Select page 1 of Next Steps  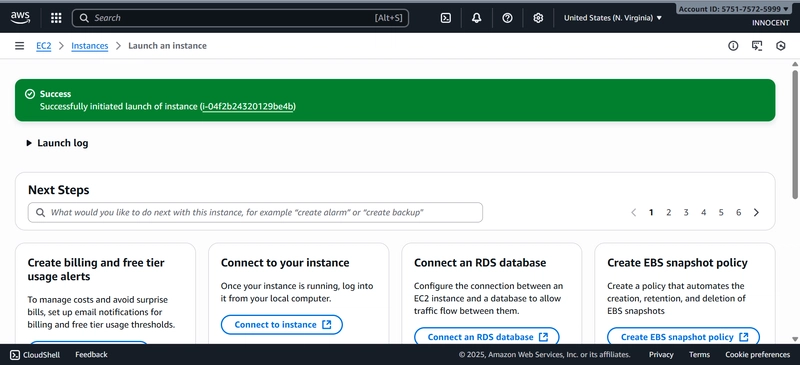651,212
